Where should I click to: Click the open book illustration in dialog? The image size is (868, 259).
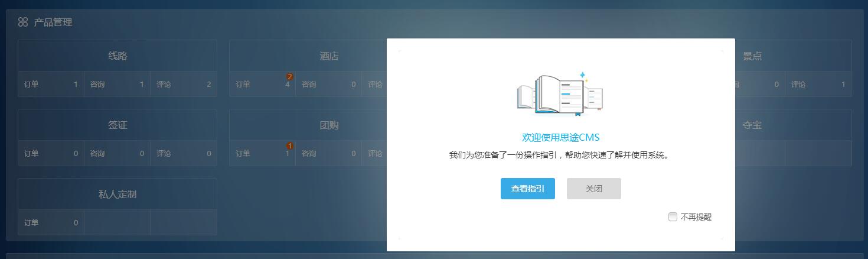click(559, 93)
